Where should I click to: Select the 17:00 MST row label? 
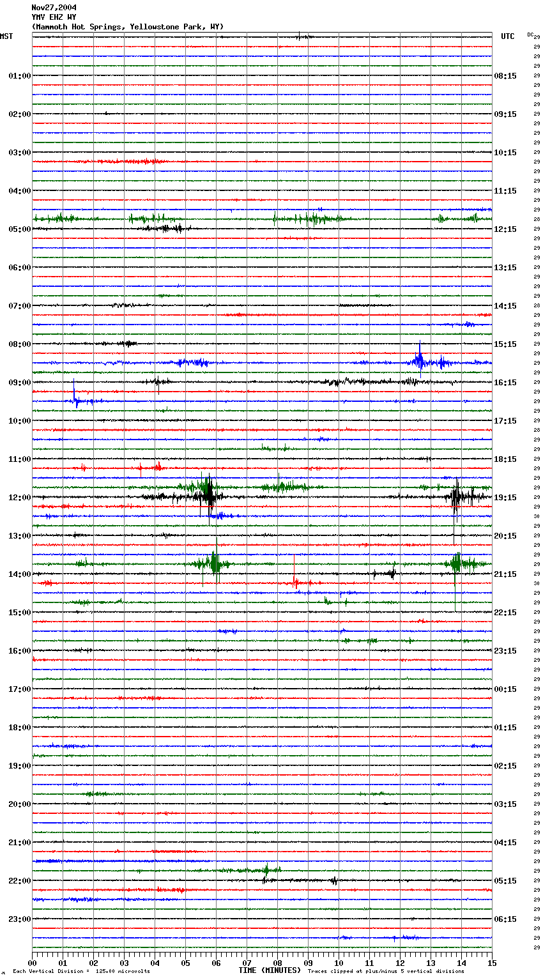[x=20, y=689]
